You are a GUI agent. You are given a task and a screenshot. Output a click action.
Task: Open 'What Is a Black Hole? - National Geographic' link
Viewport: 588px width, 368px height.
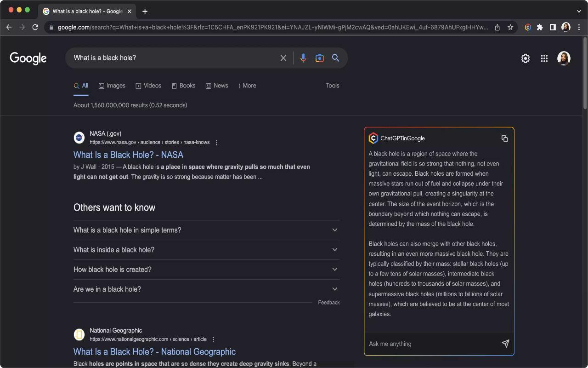pyautogui.click(x=154, y=352)
